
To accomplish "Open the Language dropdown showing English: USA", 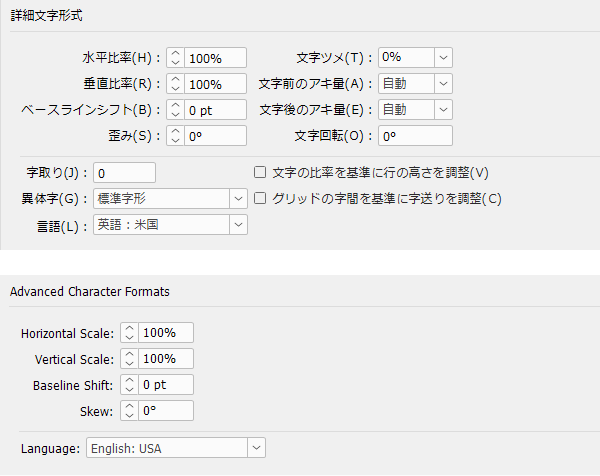I will point(256,449).
